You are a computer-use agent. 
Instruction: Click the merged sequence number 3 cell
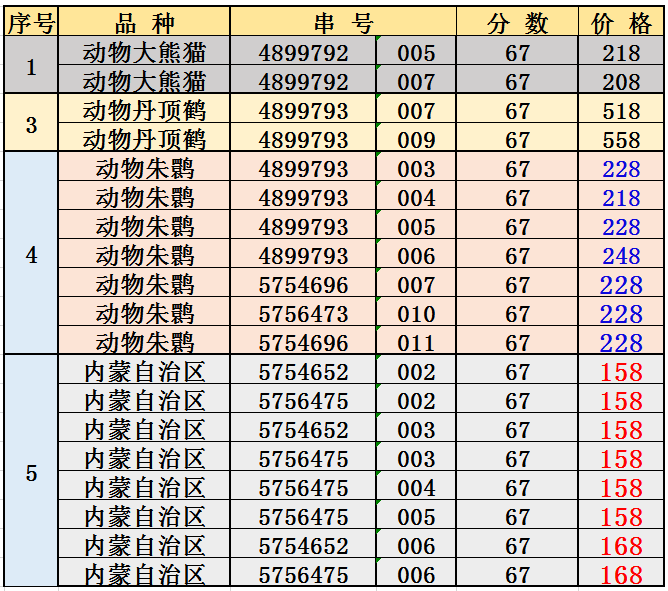tap(31, 125)
